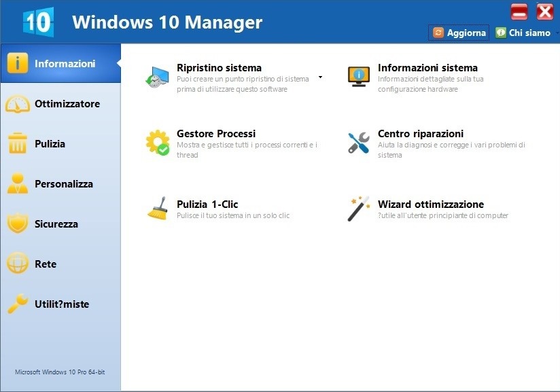Open Centro riparazioni title link
This screenshot has height=392, width=560.
[421, 134]
